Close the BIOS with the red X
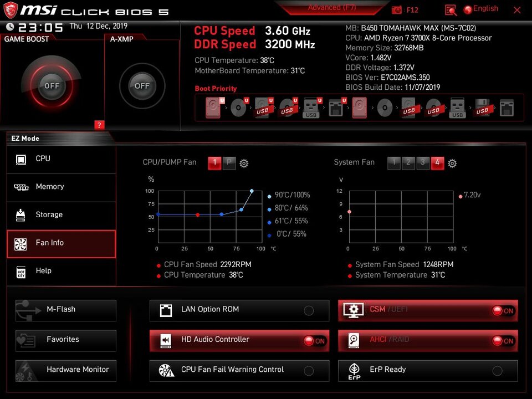 pyautogui.click(x=517, y=10)
